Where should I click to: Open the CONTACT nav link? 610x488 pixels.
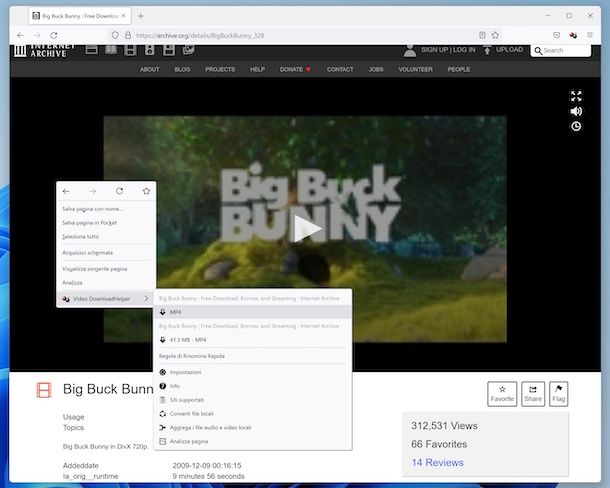pyautogui.click(x=340, y=69)
